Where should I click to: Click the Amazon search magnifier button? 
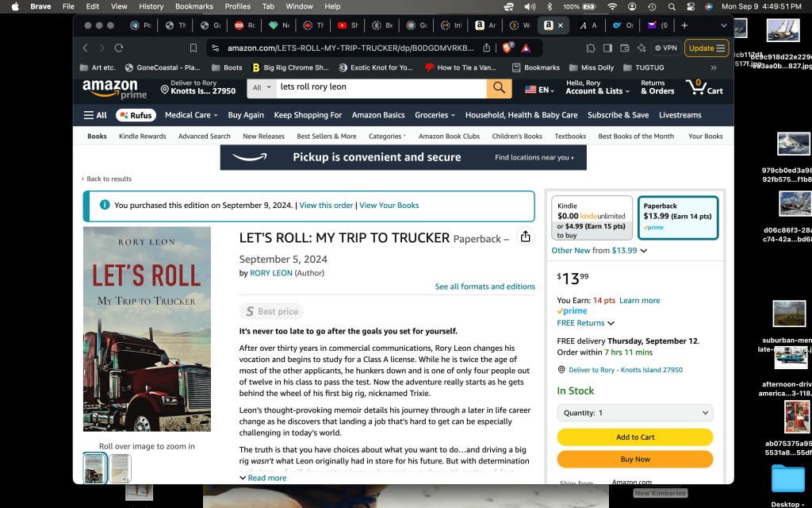(x=499, y=87)
